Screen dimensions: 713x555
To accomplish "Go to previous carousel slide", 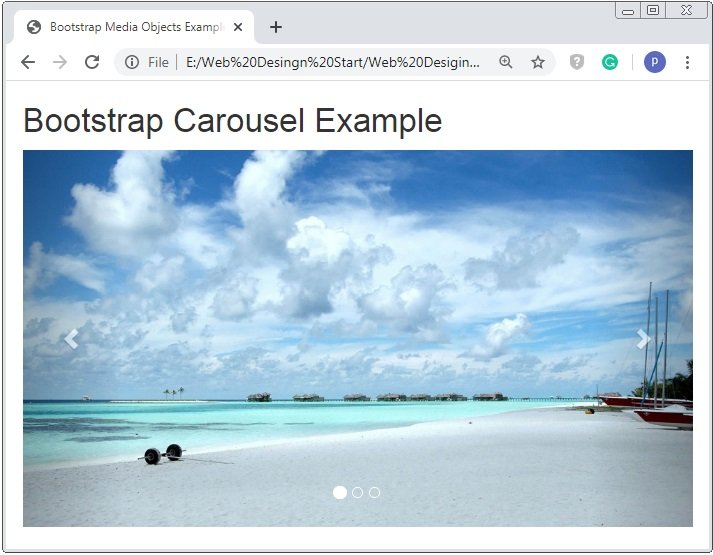I will coord(71,339).
